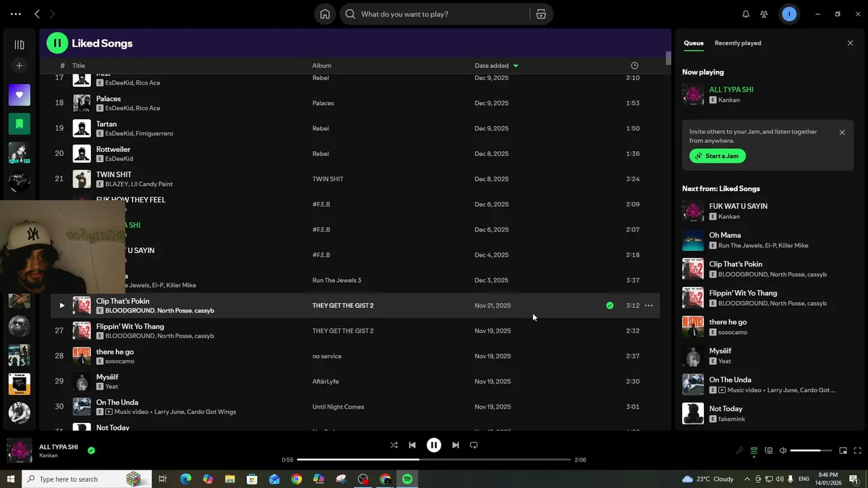Pause Liked Songs with the green header button

57,43
